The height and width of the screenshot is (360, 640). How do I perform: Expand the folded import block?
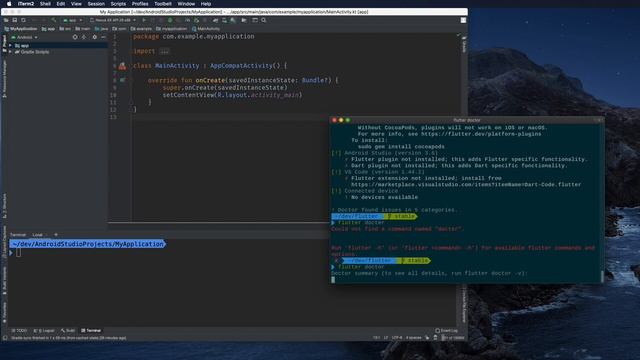click(x=164, y=51)
